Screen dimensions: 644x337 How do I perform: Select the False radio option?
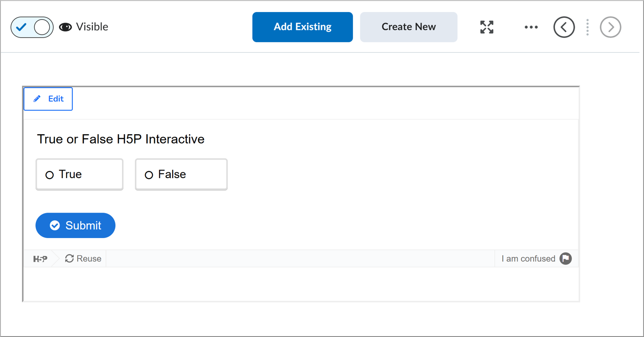point(181,175)
